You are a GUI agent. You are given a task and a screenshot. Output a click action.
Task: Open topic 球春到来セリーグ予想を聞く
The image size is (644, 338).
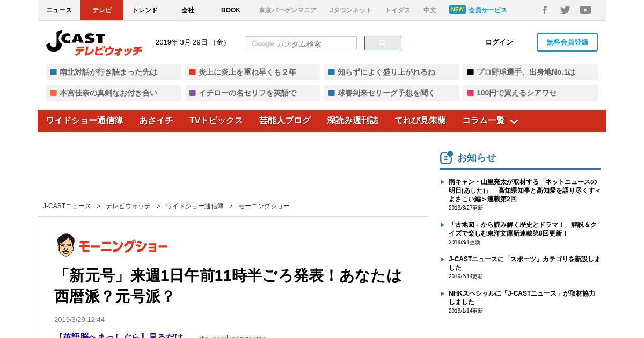click(391, 93)
